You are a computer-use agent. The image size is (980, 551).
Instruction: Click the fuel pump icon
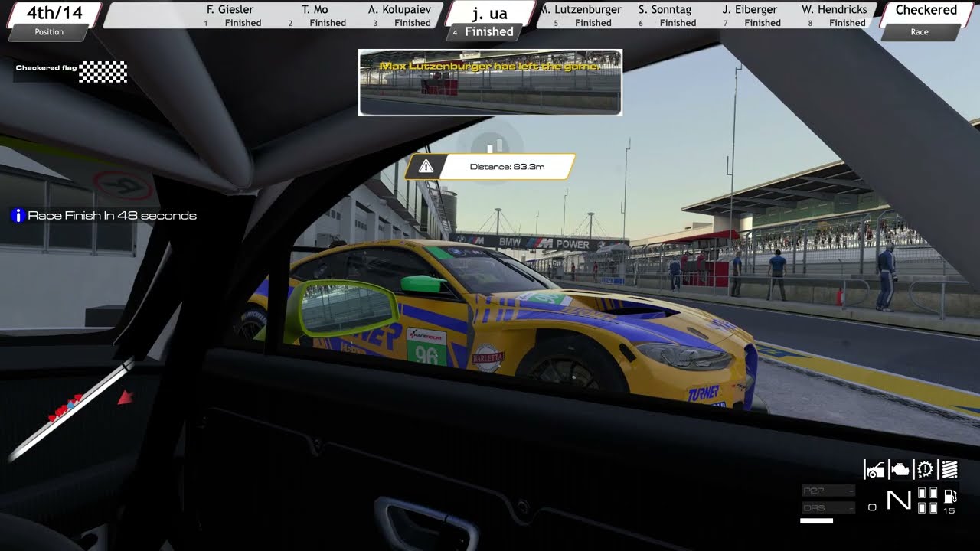click(x=949, y=496)
